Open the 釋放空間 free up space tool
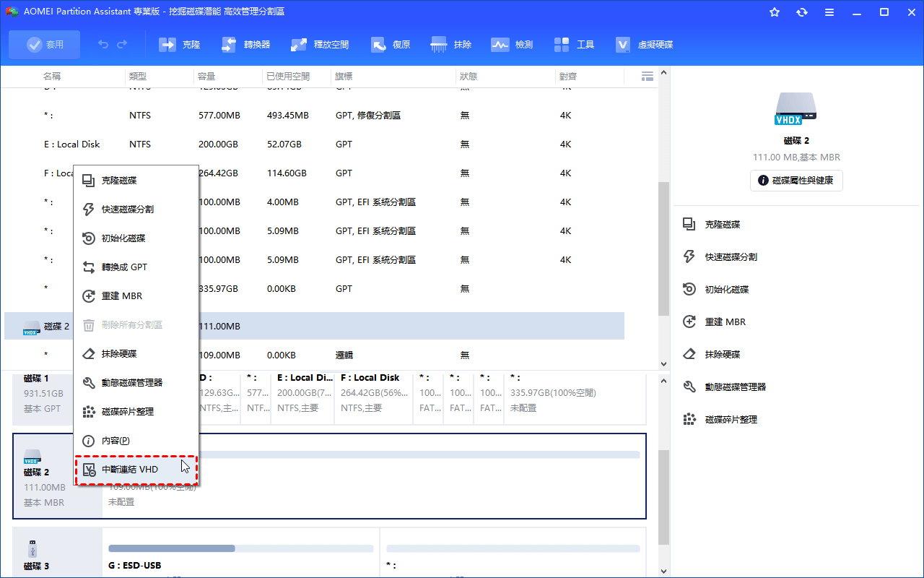The image size is (924, 578). (320, 45)
